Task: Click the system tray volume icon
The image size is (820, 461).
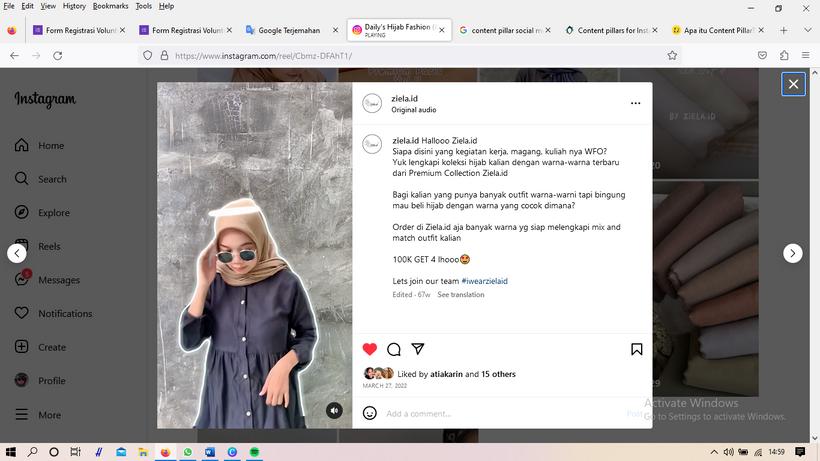Action: click(728, 452)
